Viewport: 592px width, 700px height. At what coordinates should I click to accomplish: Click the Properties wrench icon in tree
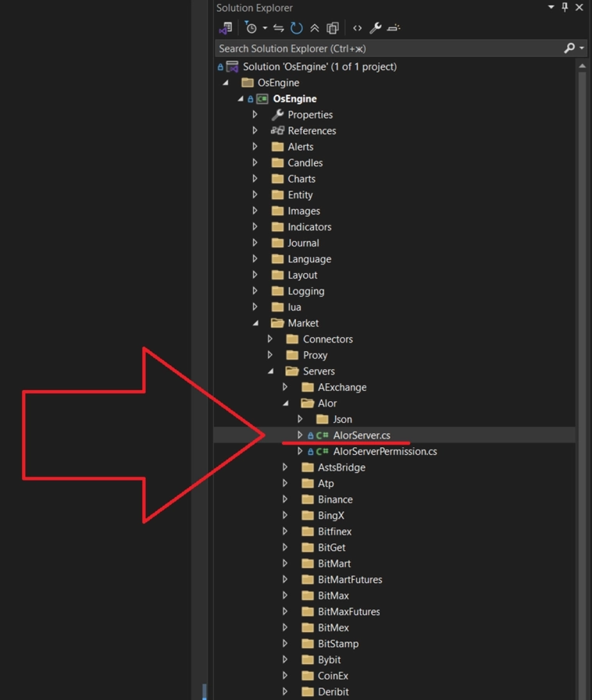[277, 115]
